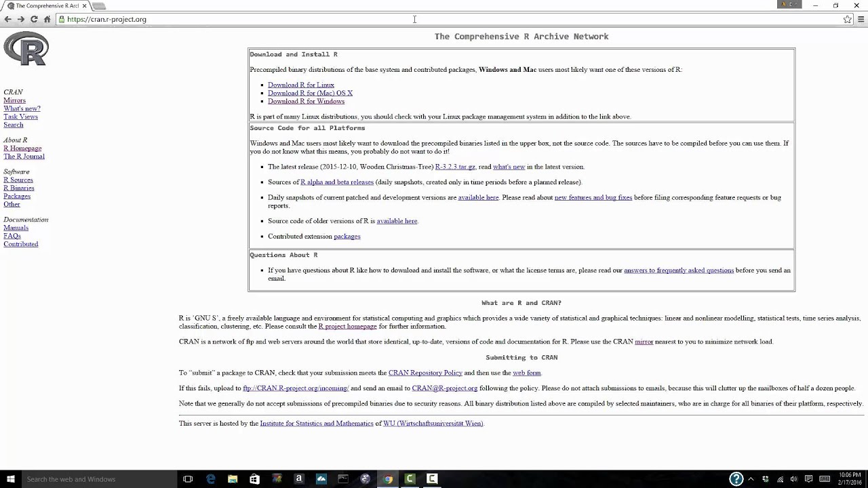
Task: Open FAQs in the sidebar
Action: point(12,236)
